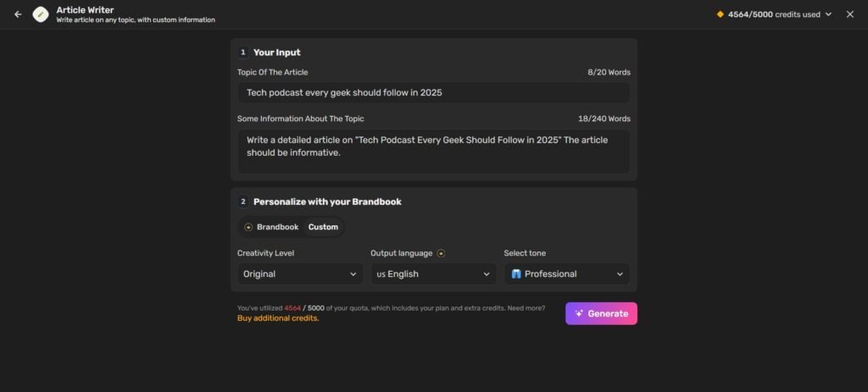This screenshot has height=392, width=868.
Task: Select the Custom tab
Action: [x=323, y=227]
